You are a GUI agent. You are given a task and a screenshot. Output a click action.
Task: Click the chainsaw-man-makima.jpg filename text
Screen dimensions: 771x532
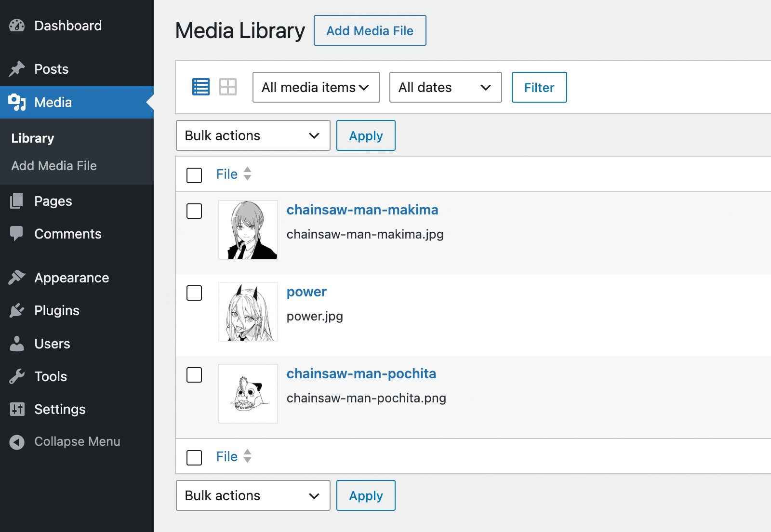pyautogui.click(x=365, y=234)
